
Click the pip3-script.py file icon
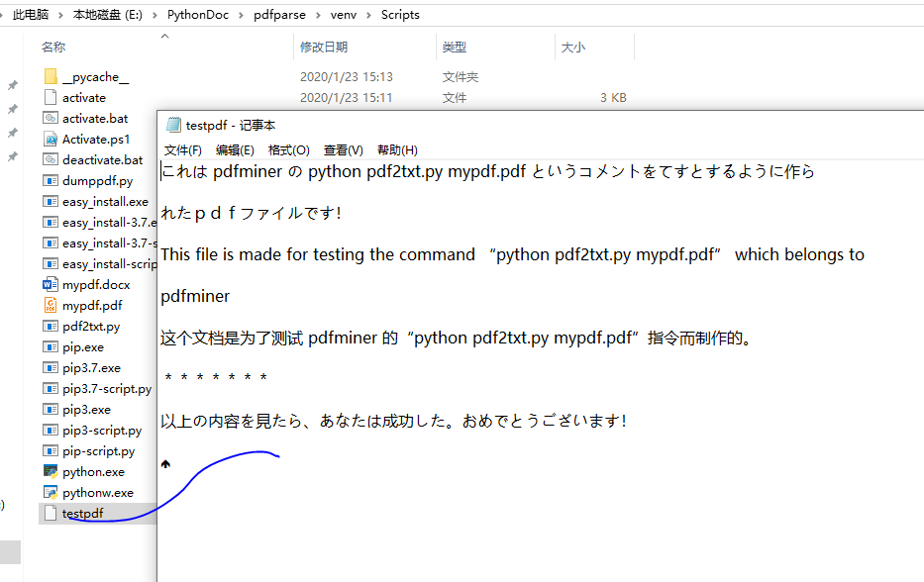tap(51, 430)
